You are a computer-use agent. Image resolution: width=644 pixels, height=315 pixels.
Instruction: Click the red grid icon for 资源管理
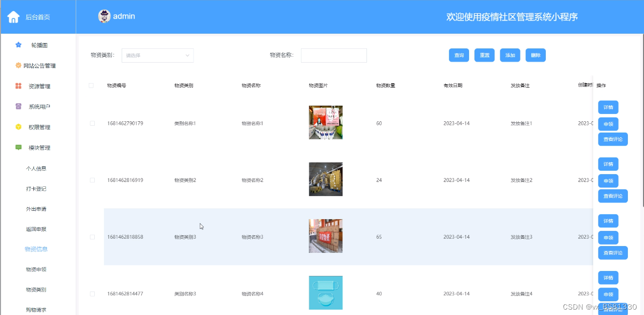[x=19, y=86]
